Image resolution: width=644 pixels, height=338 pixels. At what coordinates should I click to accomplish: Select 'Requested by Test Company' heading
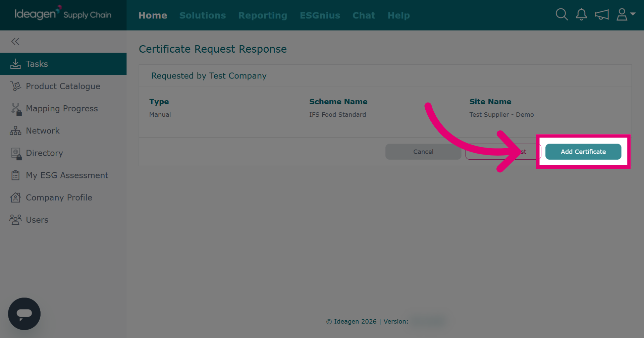click(209, 76)
